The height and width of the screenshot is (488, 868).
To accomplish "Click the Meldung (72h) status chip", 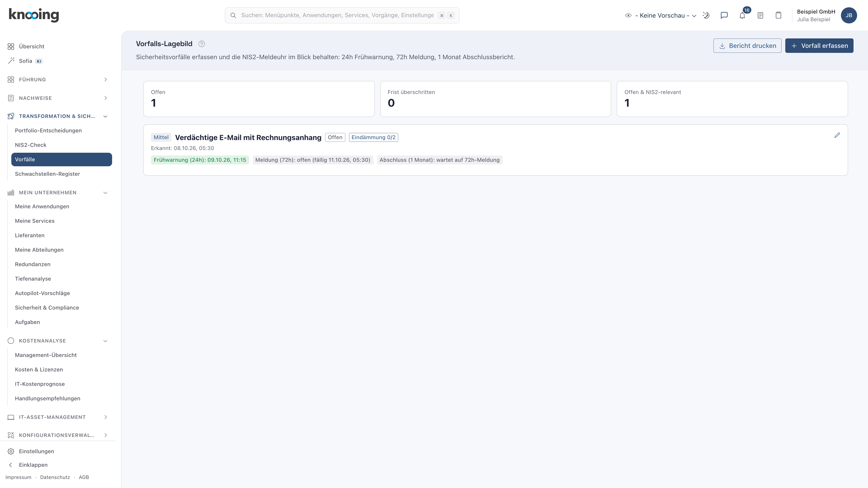I will point(313,160).
